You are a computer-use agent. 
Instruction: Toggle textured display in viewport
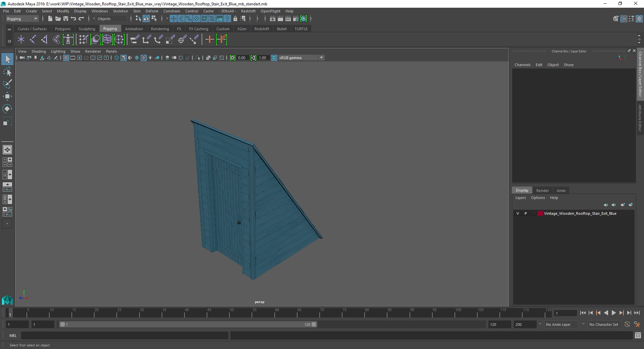[144, 58]
